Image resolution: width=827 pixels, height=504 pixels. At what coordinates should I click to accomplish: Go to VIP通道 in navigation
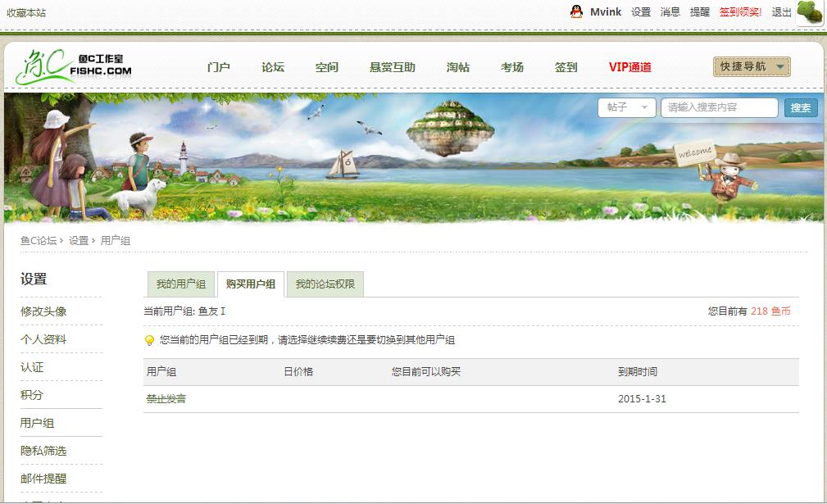coord(629,67)
